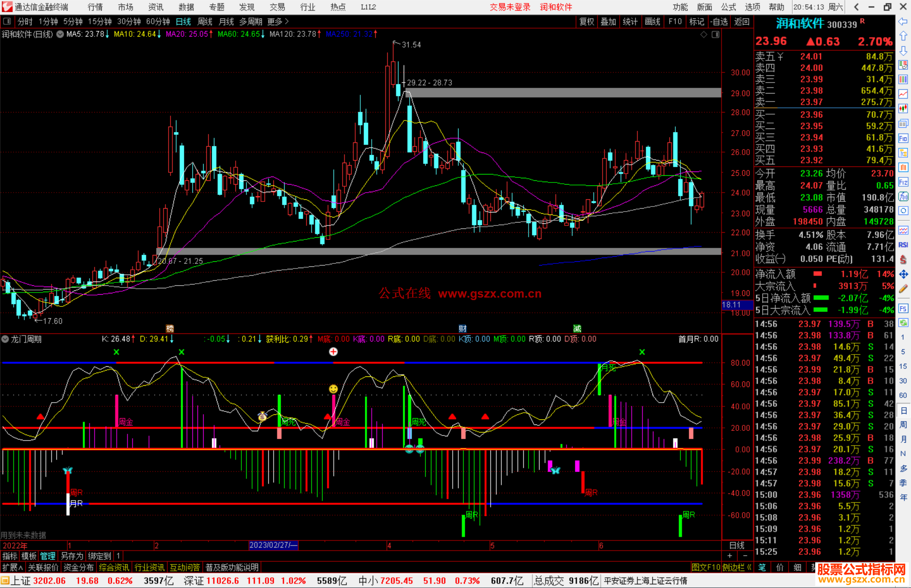Viewport: 911px width, 588px height.
Task: Open the 交易 menu
Action: coord(277,7)
